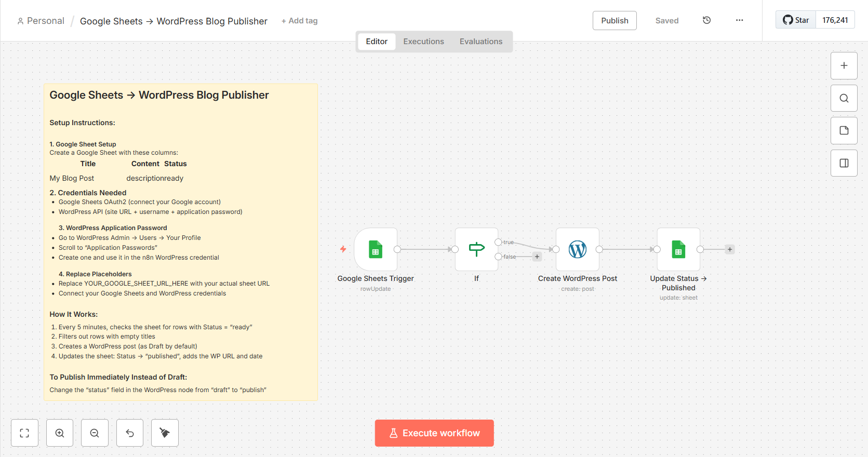Screen dimensions: 868x457
Task: Click the rowUpdate subtitle under trigger
Action: pos(376,289)
